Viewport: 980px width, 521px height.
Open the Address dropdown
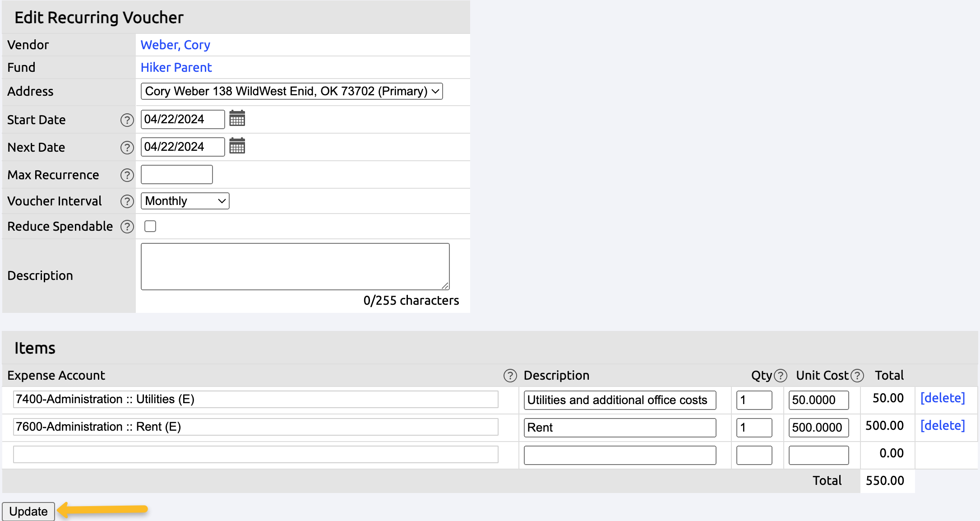(x=291, y=91)
